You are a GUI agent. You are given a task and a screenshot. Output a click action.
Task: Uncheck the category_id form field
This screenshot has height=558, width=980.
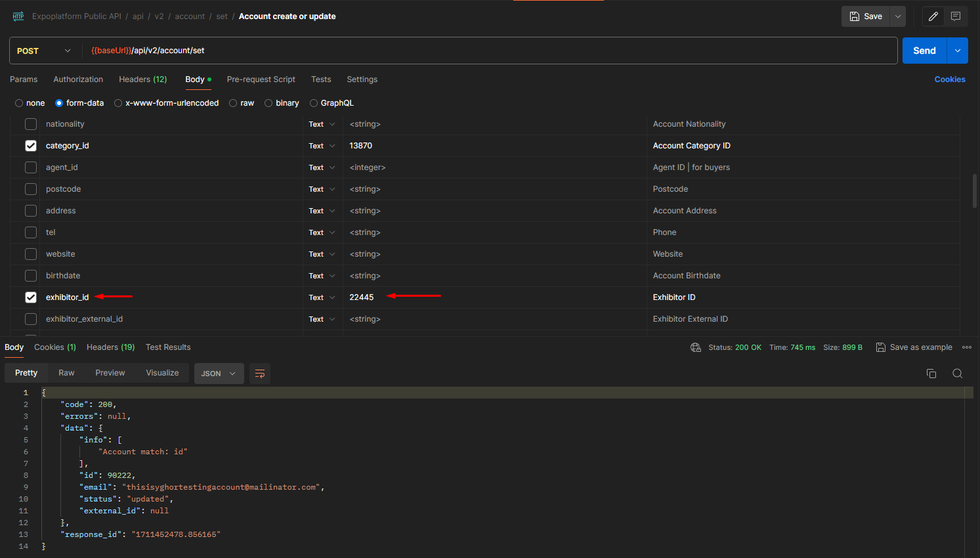[30, 145]
